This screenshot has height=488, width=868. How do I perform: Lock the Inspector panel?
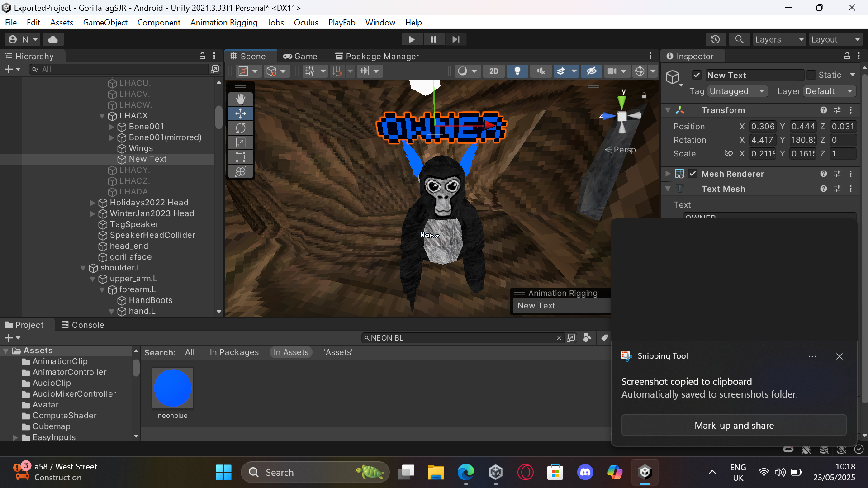click(x=847, y=56)
